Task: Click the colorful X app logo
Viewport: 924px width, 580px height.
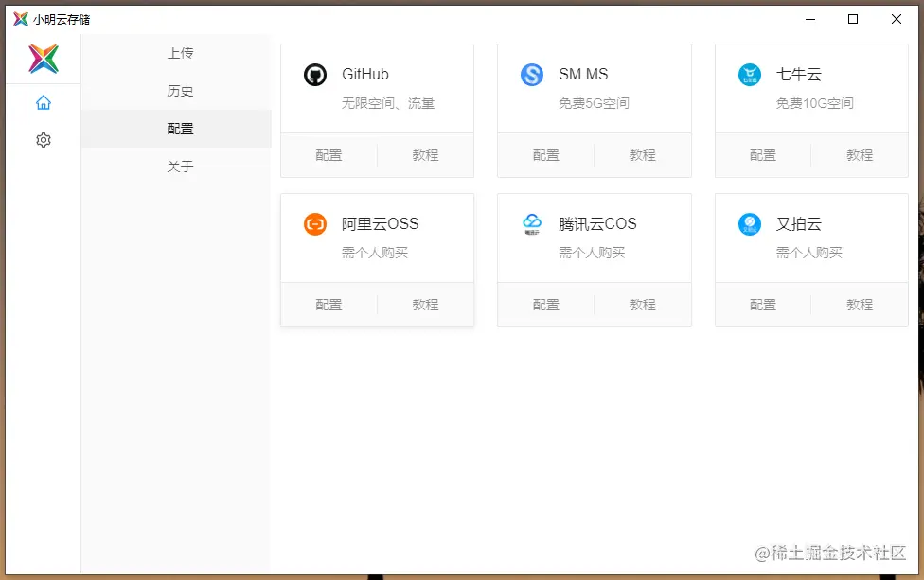Action: 44,59
